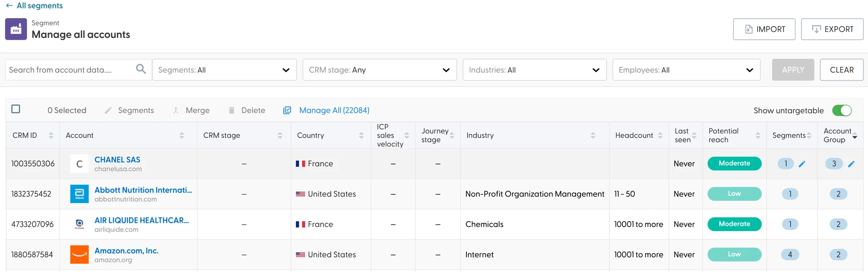Viewport: 868px width, 272px height.
Task: Click the Abbott Nutrition logo thumbnail
Action: (79, 194)
